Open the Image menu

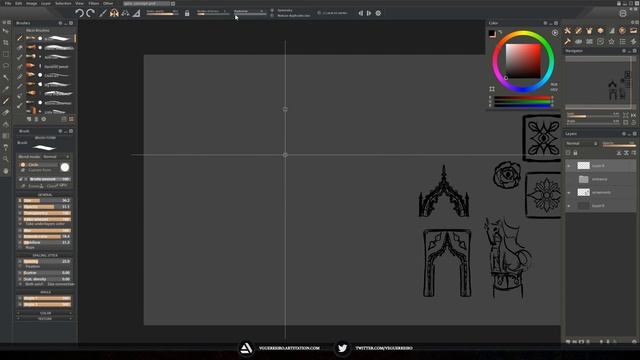31,3
